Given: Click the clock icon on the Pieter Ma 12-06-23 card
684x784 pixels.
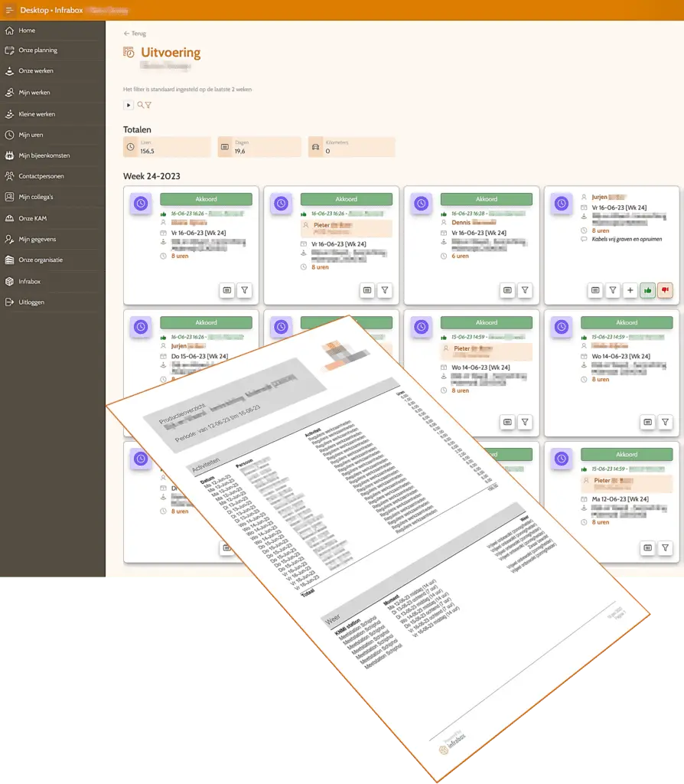Looking at the screenshot, I should pos(562,459).
